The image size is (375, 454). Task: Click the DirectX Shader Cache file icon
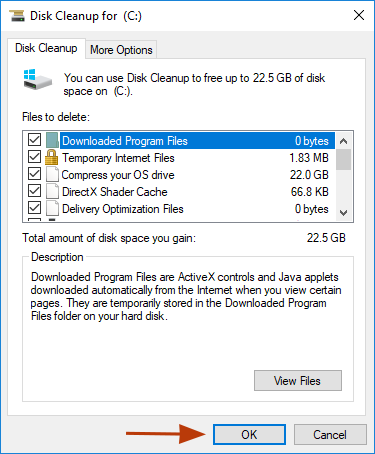click(52, 191)
